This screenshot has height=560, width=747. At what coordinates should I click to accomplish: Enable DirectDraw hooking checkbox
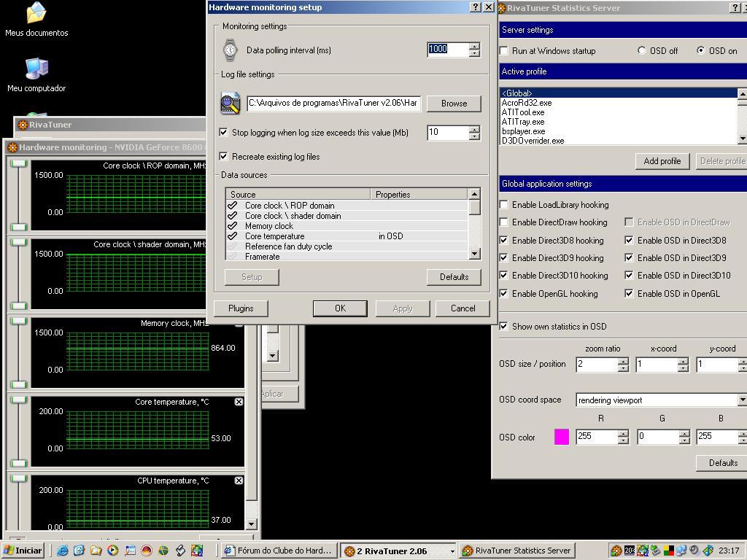tap(504, 222)
